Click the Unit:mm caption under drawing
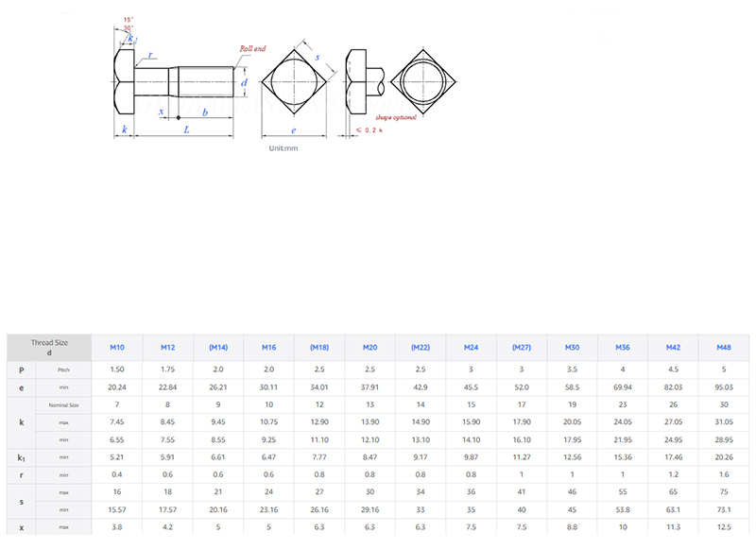The width and height of the screenshot is (756, 550). [283, 148]
